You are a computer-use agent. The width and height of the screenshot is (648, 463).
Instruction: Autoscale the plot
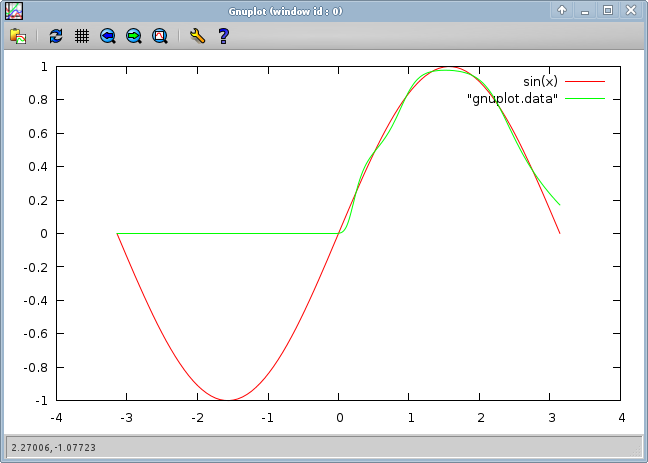(x=160, y=36)
